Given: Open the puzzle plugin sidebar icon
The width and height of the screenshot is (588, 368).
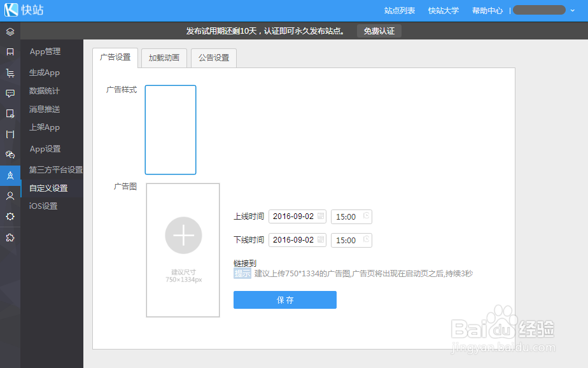Looking at the screenshot, I should [10, 237].
